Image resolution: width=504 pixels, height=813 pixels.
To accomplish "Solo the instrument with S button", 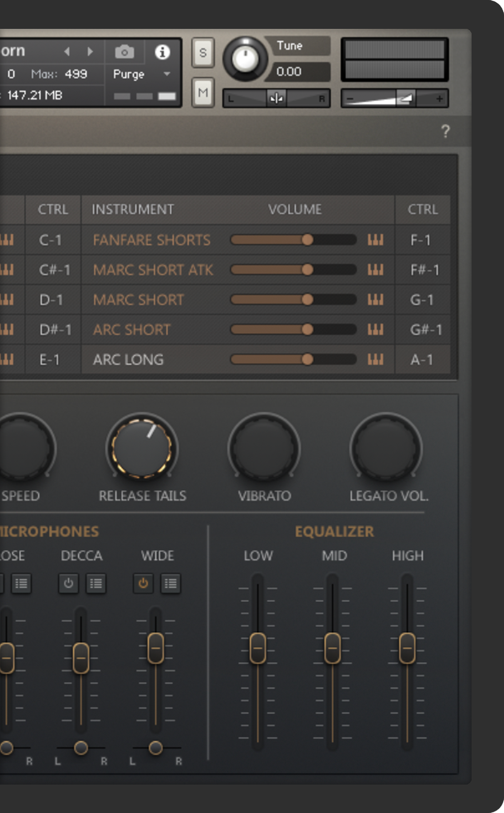I will click(203, 52).
